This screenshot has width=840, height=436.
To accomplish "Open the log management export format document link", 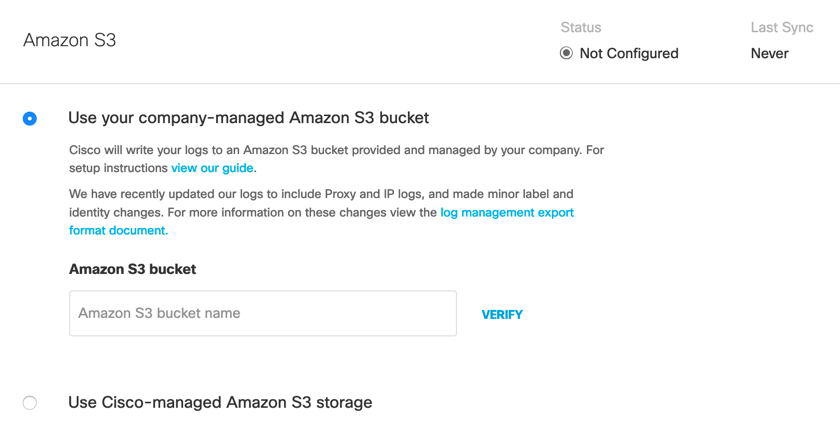I will tap(507, 212).
